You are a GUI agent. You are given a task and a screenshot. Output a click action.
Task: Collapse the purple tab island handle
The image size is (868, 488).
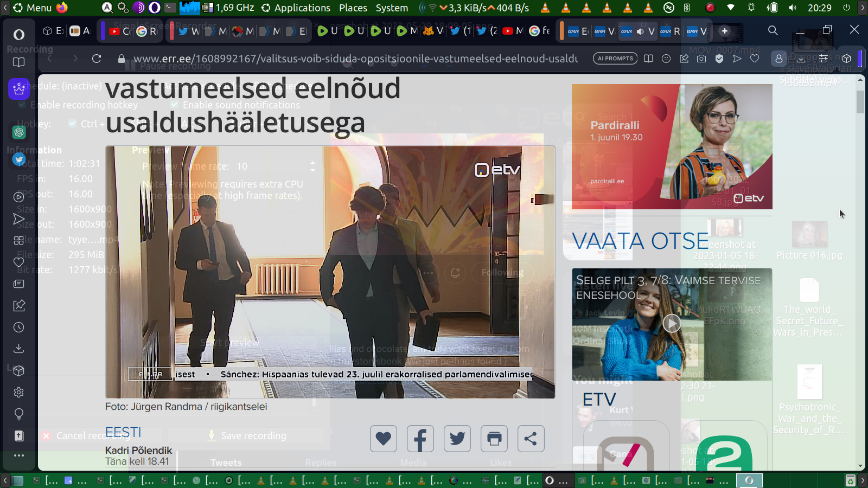pyautogui.click(x=103, y=31)
